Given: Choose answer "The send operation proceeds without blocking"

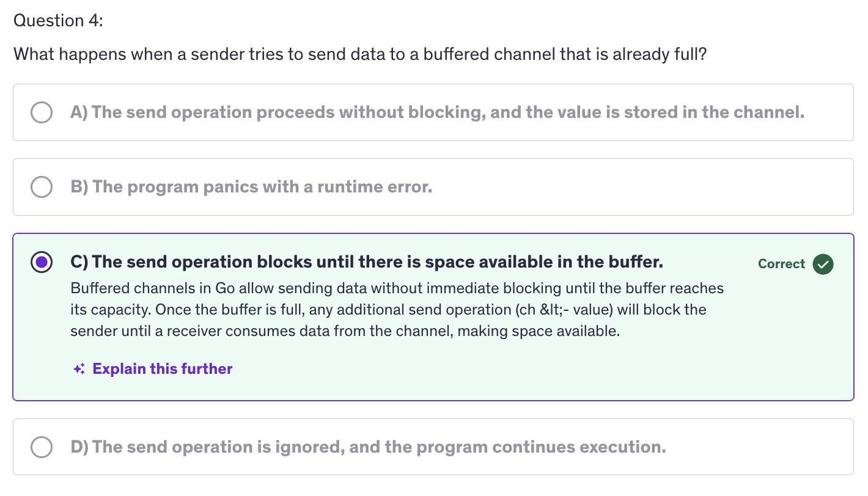Looking at the screenshot, I should coord(437,112).
